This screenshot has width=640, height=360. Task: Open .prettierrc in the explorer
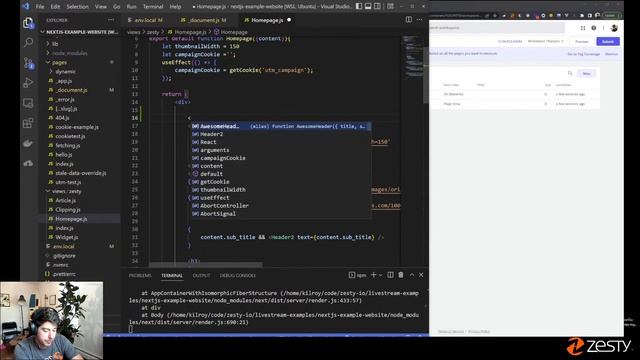point(80,274)
